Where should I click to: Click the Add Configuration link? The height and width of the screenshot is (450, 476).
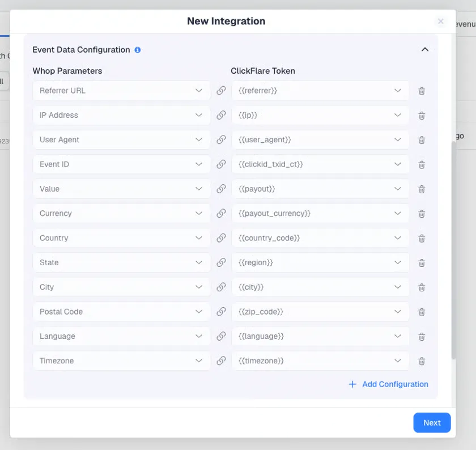coord(389,384)
